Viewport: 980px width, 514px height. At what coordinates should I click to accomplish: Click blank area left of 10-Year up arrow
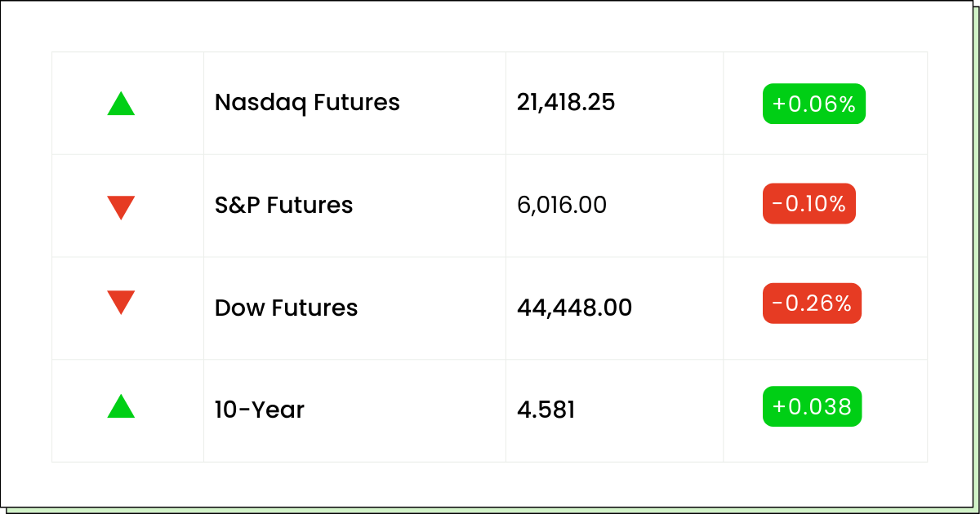79,410
